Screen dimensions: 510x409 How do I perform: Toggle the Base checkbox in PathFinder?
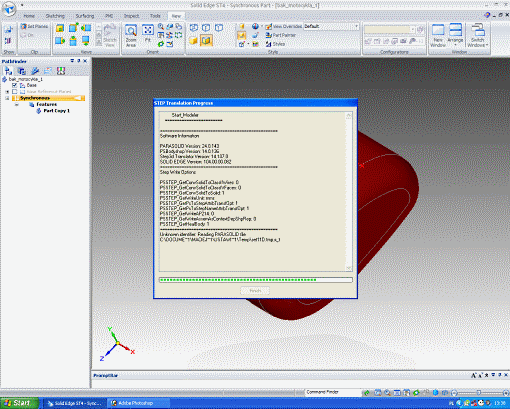pos(15,85)
